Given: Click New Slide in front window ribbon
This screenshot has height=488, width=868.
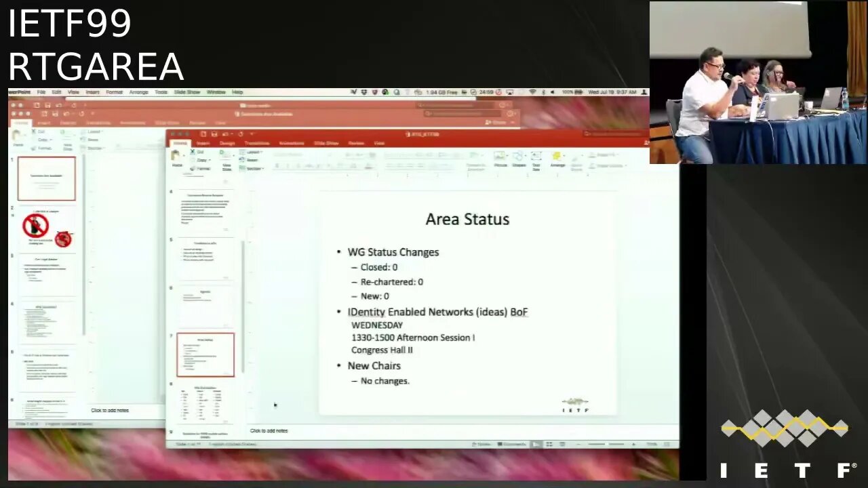Looking at the screenshot, I should 226,160.
